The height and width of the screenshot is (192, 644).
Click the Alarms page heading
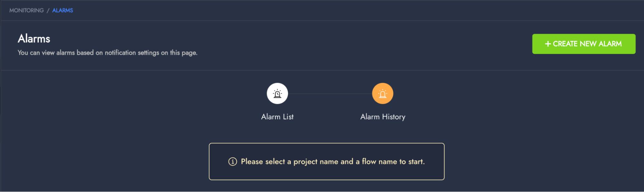(x=34, y=39)
